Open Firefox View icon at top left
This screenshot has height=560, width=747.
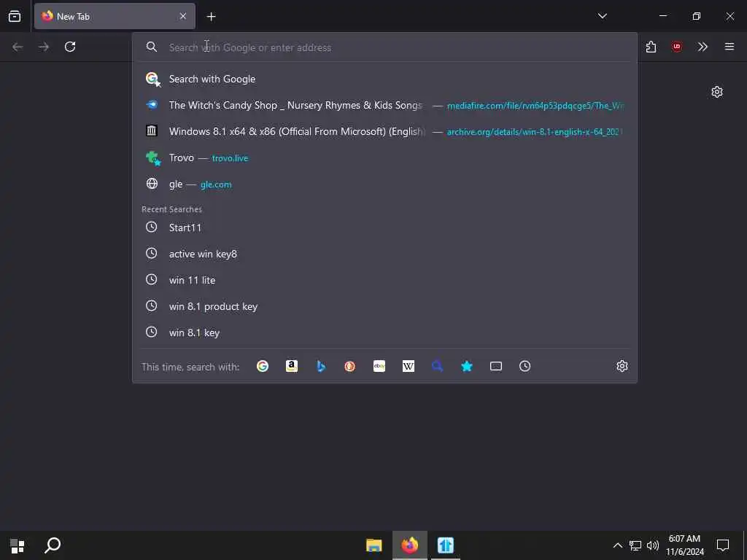pos(15,16)
